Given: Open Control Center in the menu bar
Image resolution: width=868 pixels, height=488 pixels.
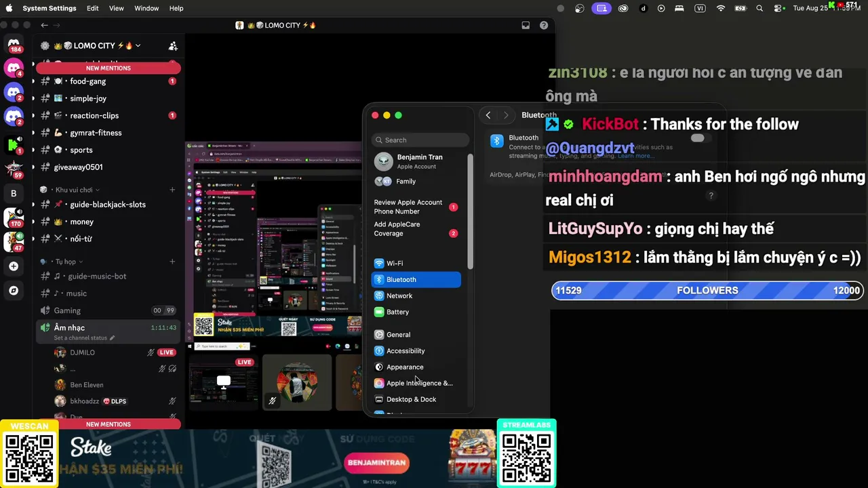Looking at the screenshot, I should click(x=779, y=8).
